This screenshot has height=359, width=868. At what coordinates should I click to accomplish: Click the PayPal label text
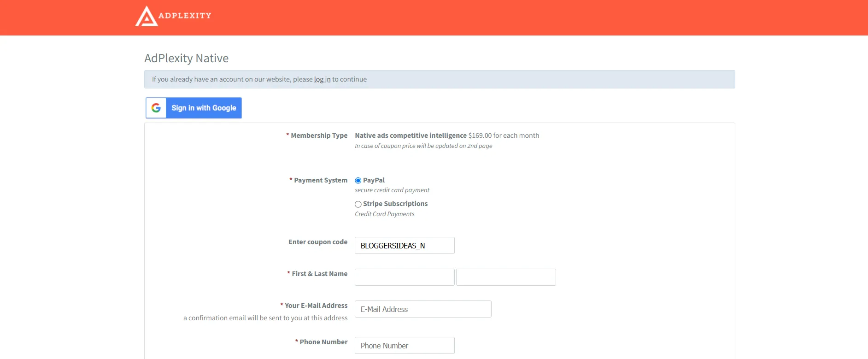[374, 180]
